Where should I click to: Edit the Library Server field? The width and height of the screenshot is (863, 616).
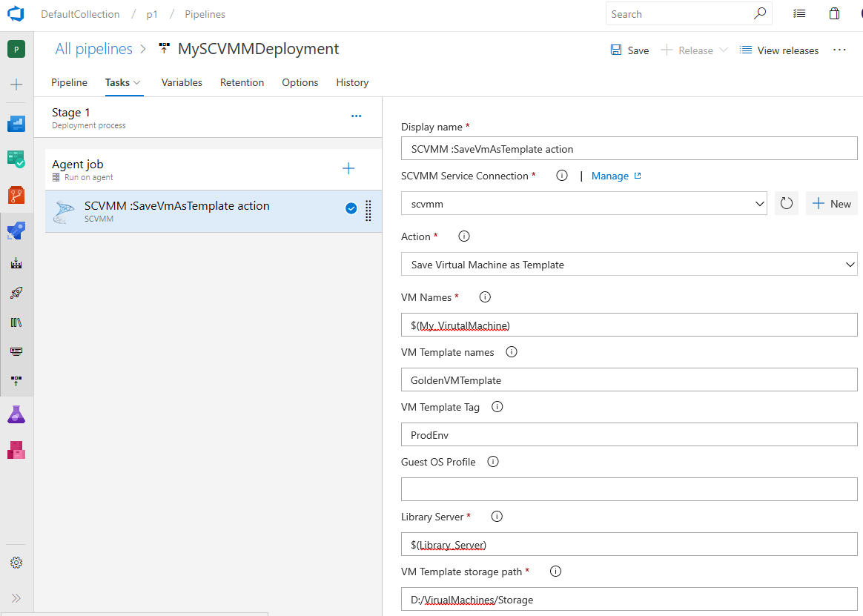coord(629,544)
